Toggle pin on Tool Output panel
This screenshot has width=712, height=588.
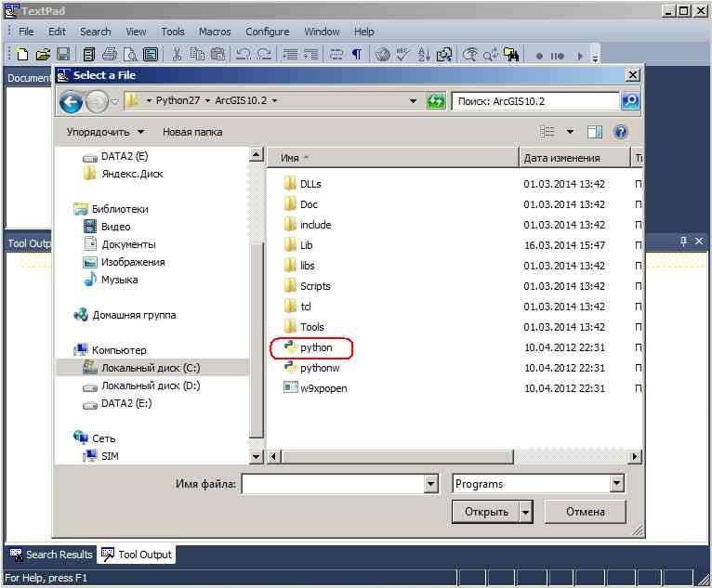tap(683, 242)
